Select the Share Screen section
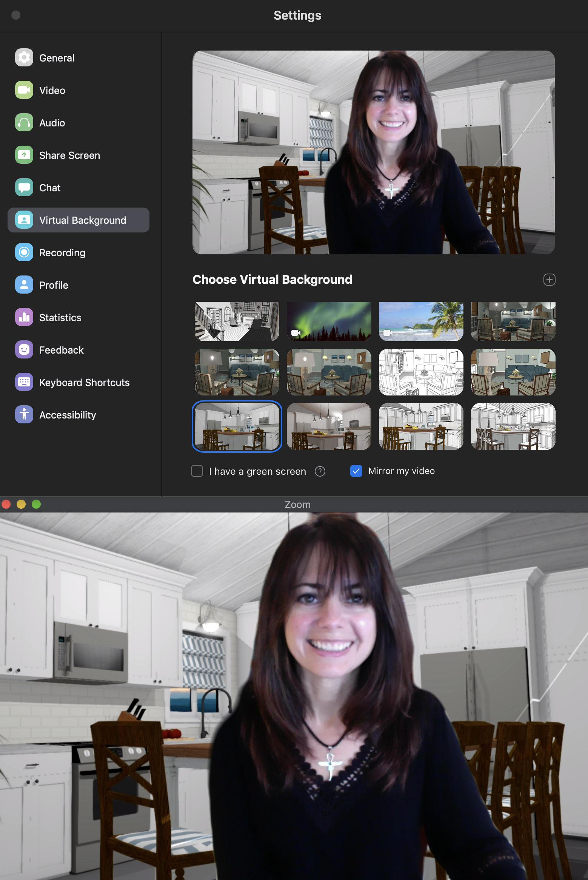The height and width of the screenshot is (880, 588). coord(69,155)
